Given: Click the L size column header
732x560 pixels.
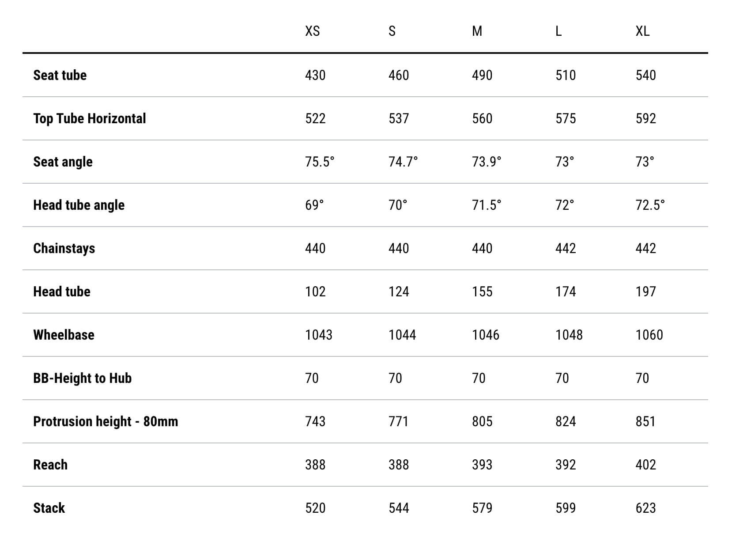Looking at the screenshot, I should click(x=558, y=31).
